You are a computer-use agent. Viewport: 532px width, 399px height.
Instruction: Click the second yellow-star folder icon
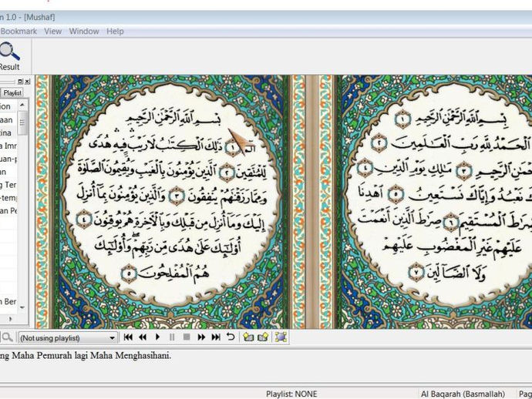(263, 337)
